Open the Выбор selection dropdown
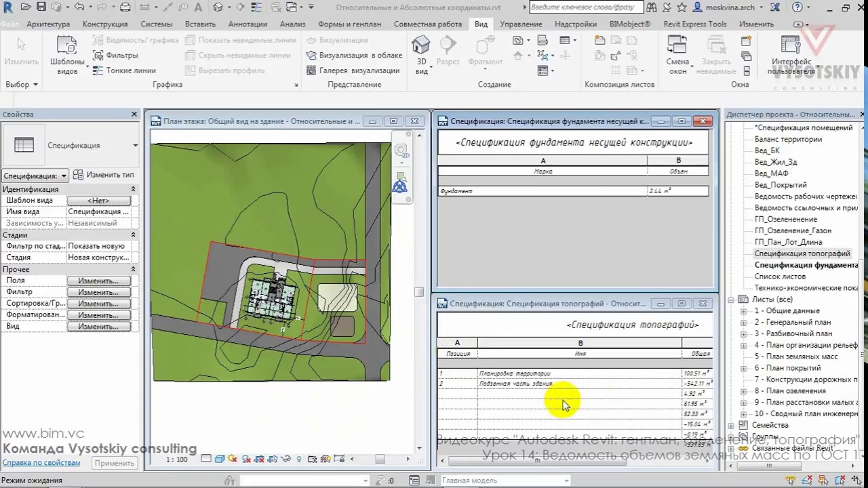The image size is (868, 488). click(22, 85)
